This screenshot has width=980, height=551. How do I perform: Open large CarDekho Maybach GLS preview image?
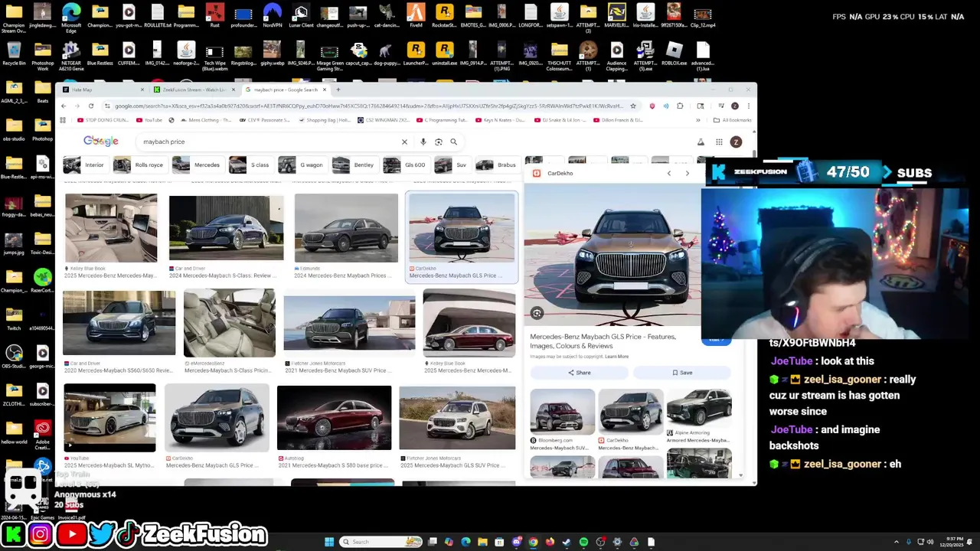[x=612, y=255]
